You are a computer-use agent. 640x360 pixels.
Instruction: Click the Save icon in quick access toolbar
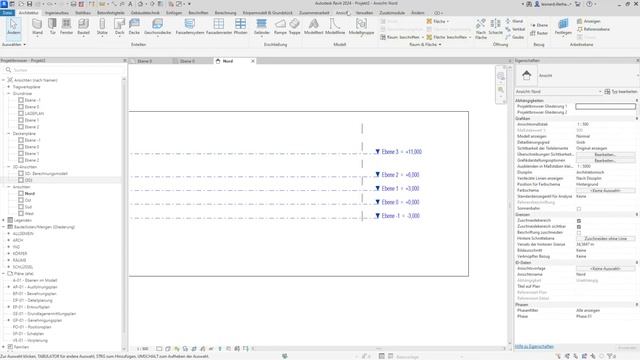tap(29, 4)
